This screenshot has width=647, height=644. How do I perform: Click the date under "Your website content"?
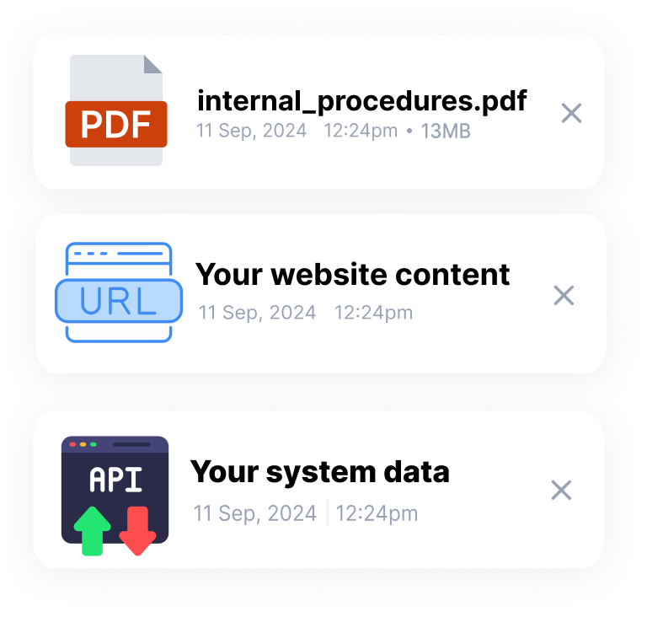257,313
